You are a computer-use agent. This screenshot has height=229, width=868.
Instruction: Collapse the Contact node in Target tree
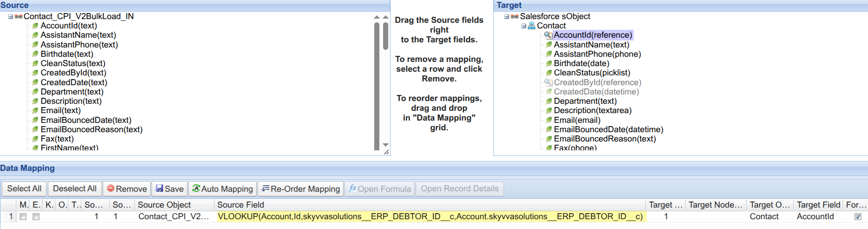(523, 26)
